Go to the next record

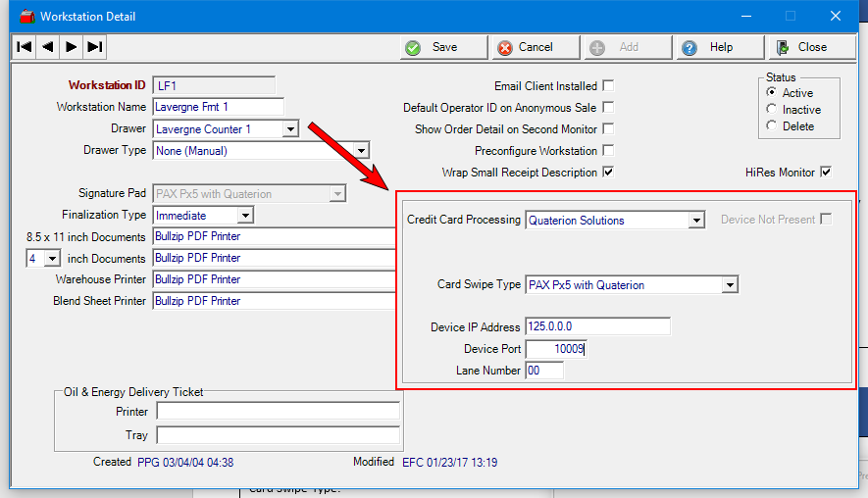click(x=72, y=46)
